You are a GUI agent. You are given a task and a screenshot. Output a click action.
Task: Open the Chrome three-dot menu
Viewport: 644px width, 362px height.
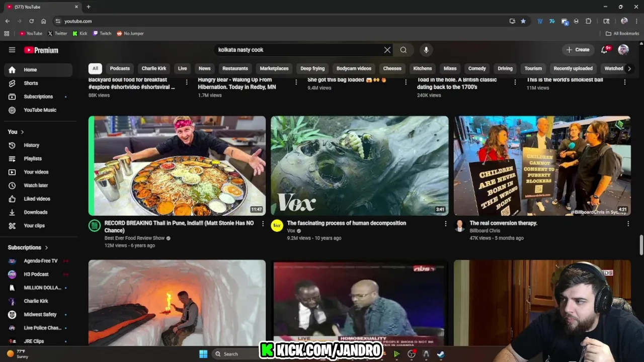click(636, 21)
